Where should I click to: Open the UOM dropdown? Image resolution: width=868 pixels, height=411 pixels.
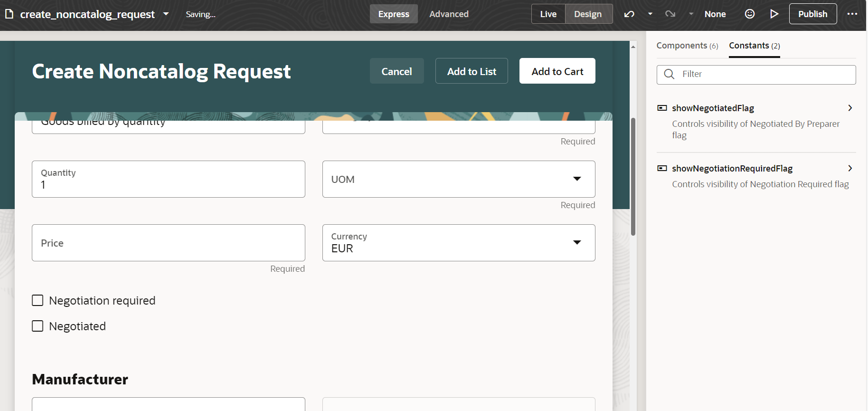click(577, 179)
